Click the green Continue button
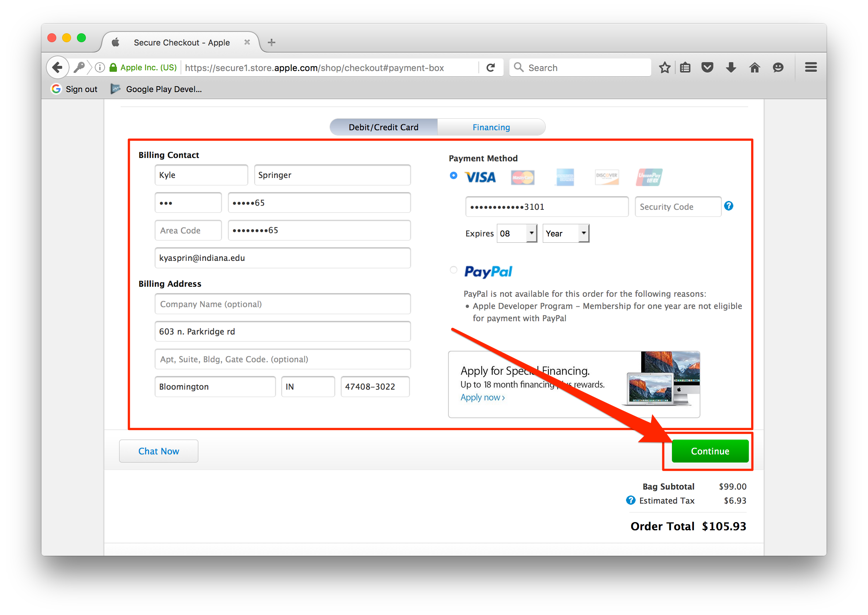This screenshot has width=868, height=615. tap(710, 451)
